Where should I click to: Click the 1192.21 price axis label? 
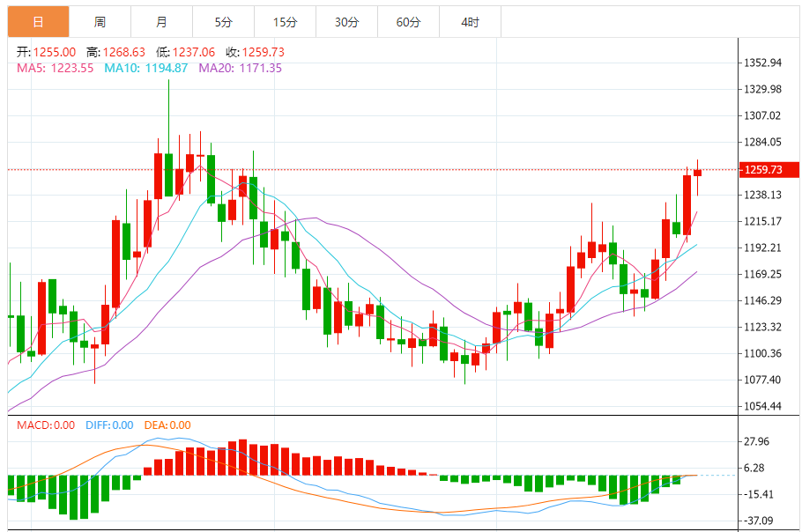tap(762, 248)
